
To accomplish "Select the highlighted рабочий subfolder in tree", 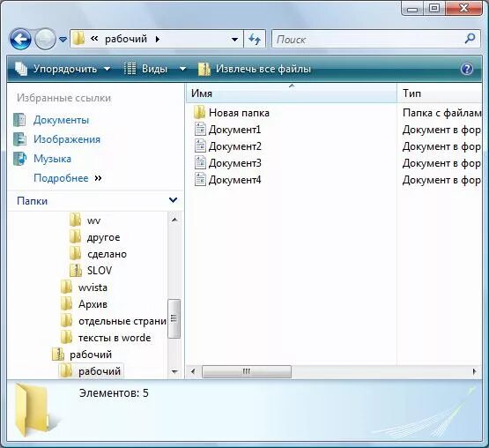I will click(x=91, y=371).
